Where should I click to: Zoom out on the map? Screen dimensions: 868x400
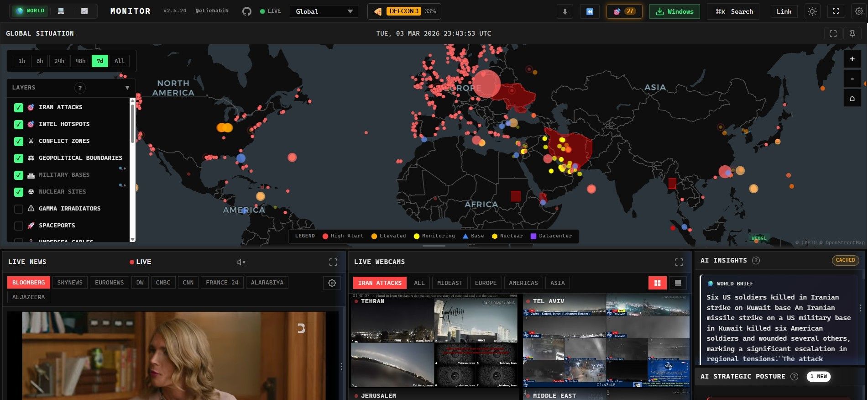[852, 79]
